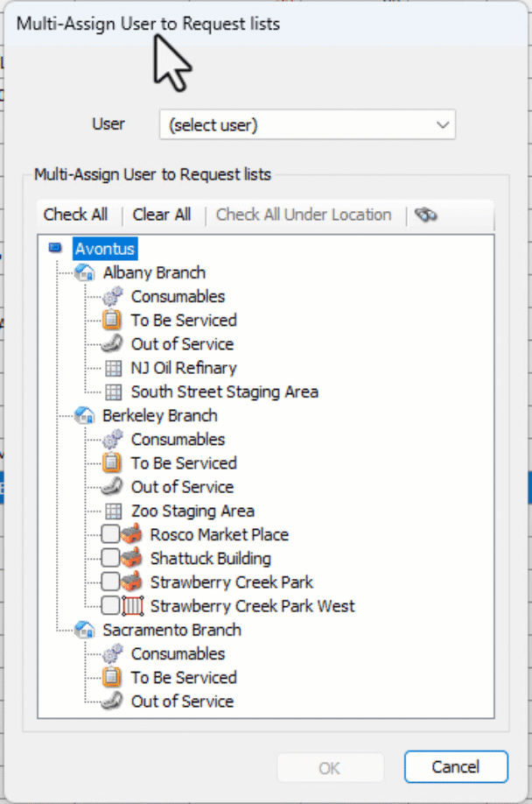The height and width of the screenshot is (804, 532).
Task: Click the Out of Service icon under Berkeley Branch
Action: tap(111, 487)
